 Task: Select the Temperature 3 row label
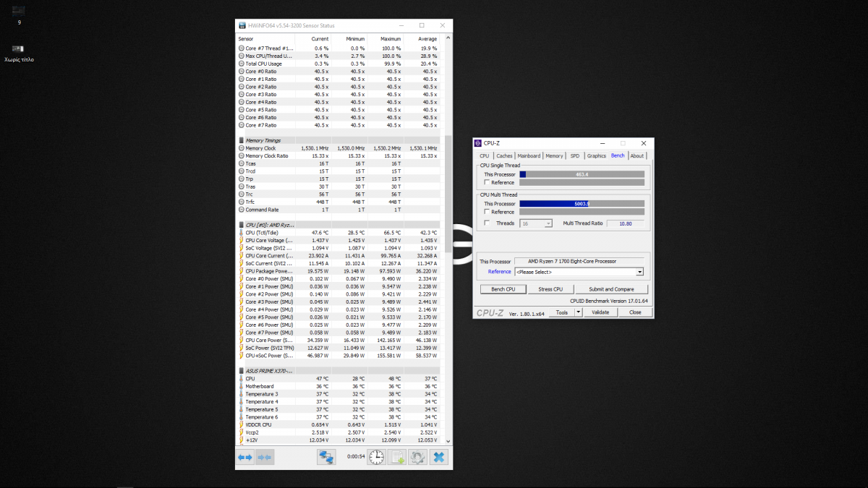pos(261,394)
